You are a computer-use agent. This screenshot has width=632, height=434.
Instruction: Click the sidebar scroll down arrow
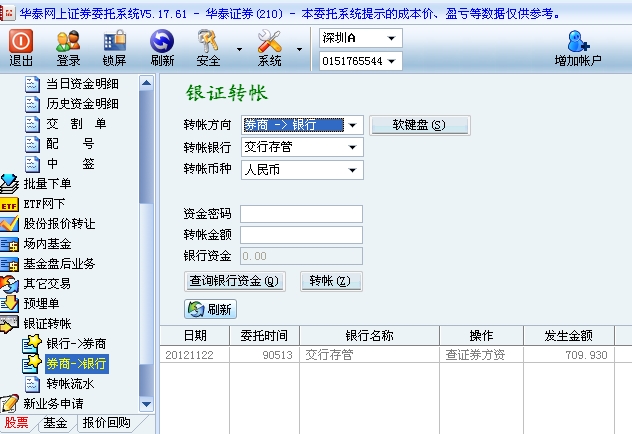(x=146, y=404)
